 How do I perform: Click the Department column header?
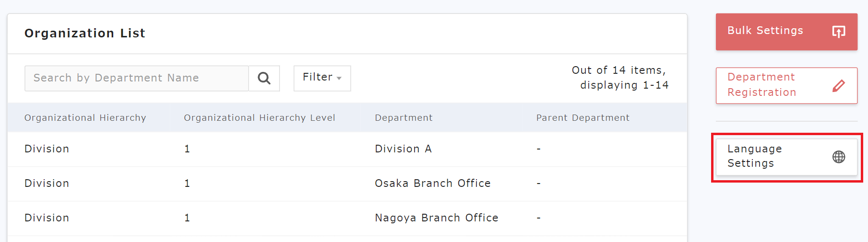pos(403,118)
